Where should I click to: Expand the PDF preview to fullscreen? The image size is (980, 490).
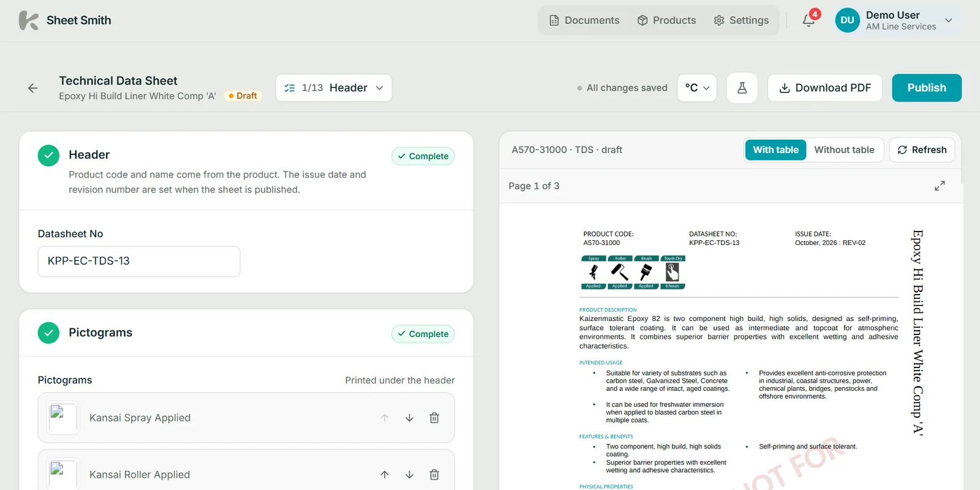pos(940,186)
